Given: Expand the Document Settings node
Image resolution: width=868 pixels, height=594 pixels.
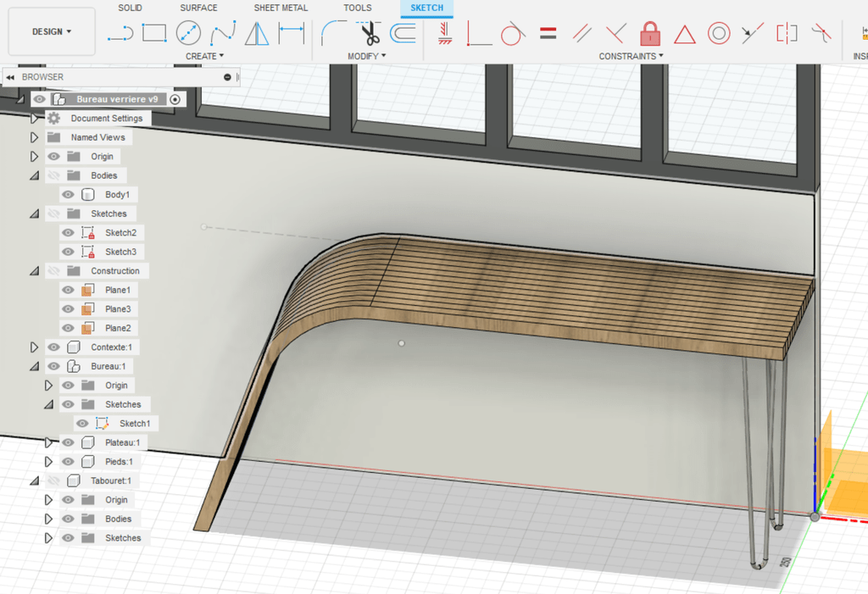Looking at the screenshot, I should 34,118.
